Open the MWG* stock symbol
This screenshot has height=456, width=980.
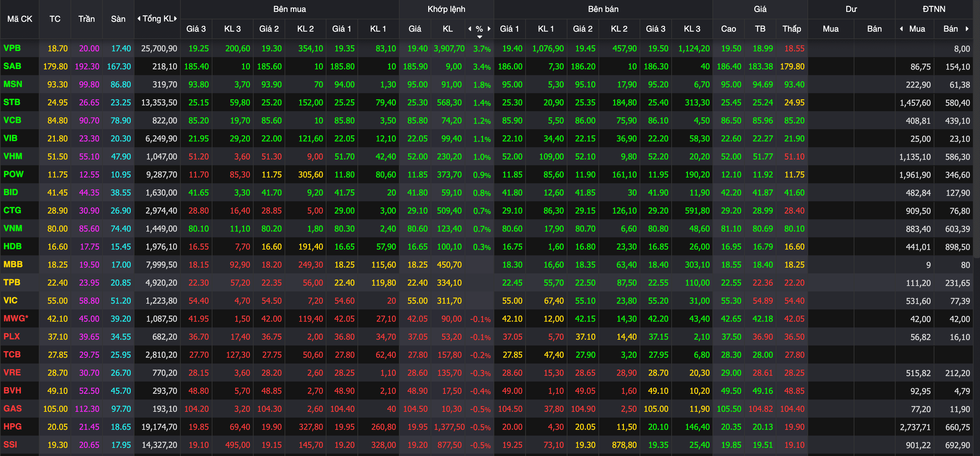coord(16,318)
